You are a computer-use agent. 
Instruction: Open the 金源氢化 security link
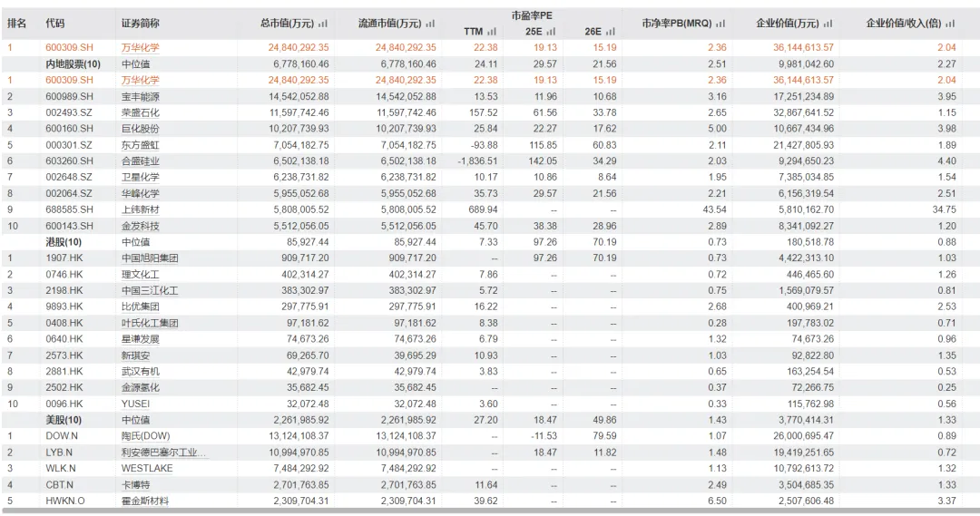tap(140, 387)
